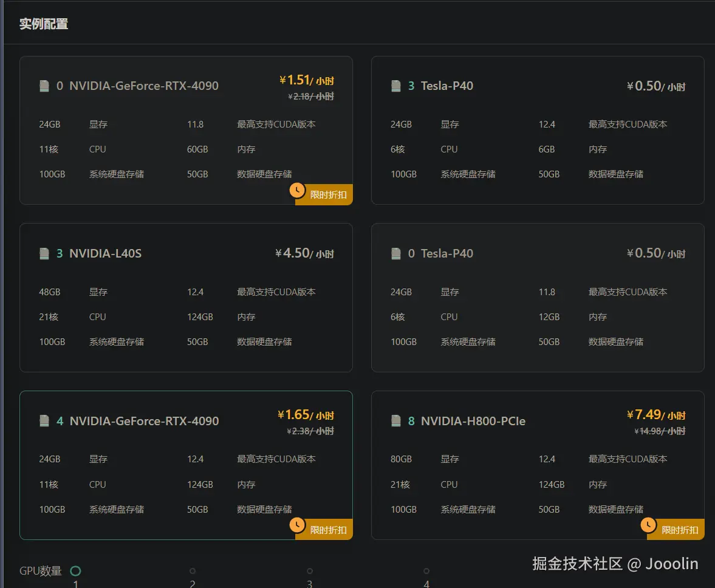Click the 11.8 CUDA version on 0 Tesla-P40

click(x=547, y=292)
